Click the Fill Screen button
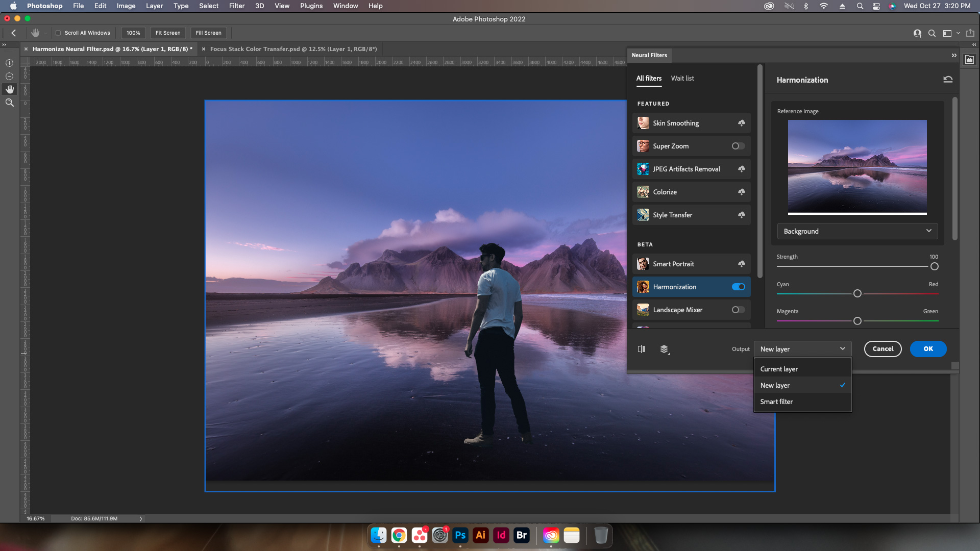Screen dimensions: 980x551 (x=208, y=33)
